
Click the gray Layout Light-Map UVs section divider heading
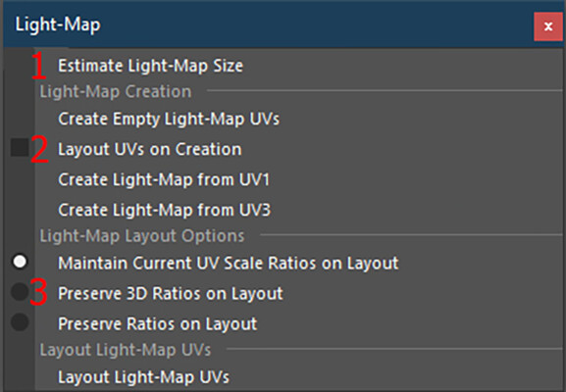coord(125,350)
